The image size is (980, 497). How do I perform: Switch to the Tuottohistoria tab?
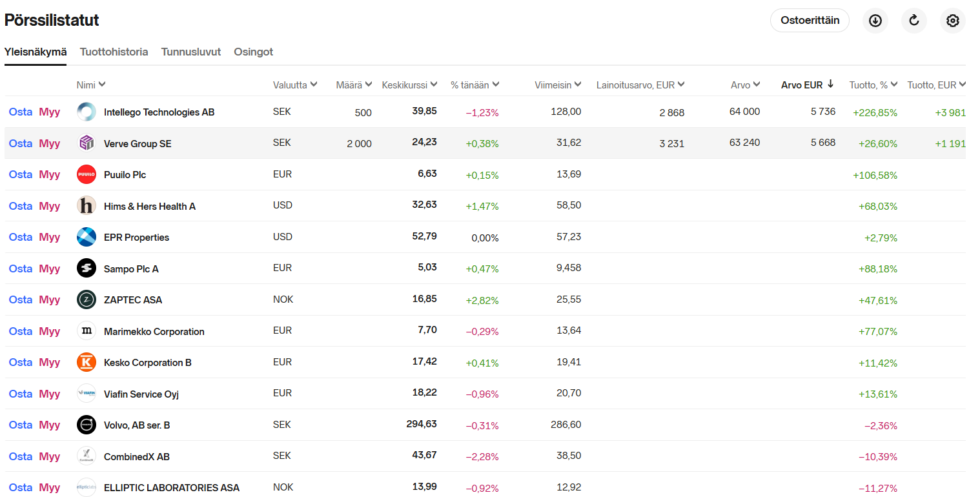(x=114, y=52)
